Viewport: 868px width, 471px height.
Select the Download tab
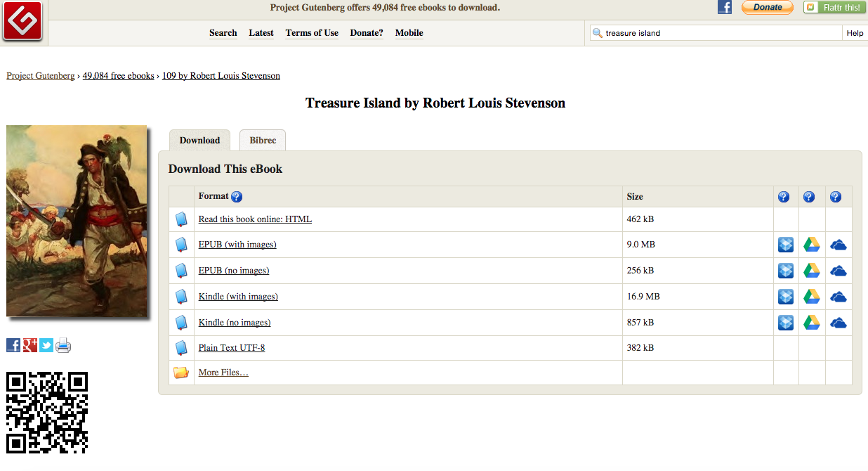[x=199, y=140]
